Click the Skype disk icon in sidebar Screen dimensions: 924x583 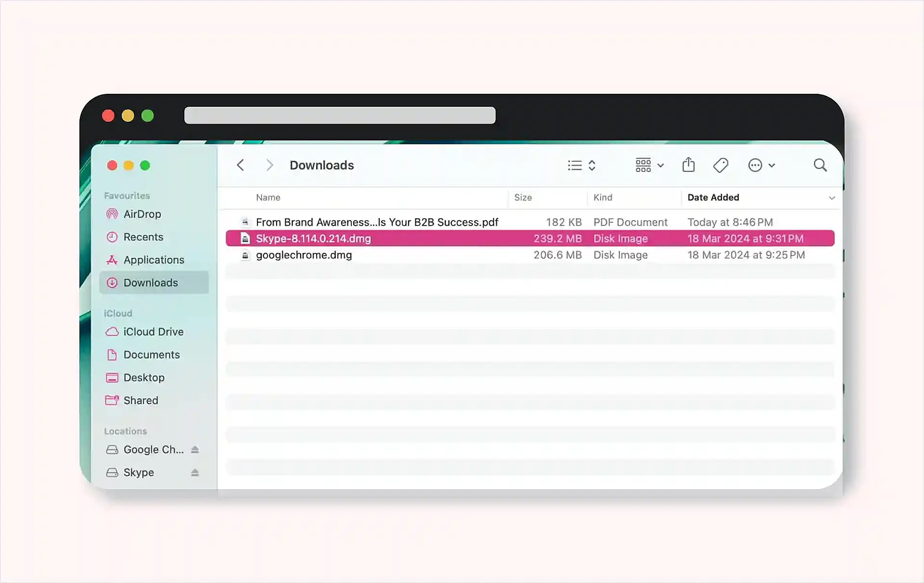point(112,472)
